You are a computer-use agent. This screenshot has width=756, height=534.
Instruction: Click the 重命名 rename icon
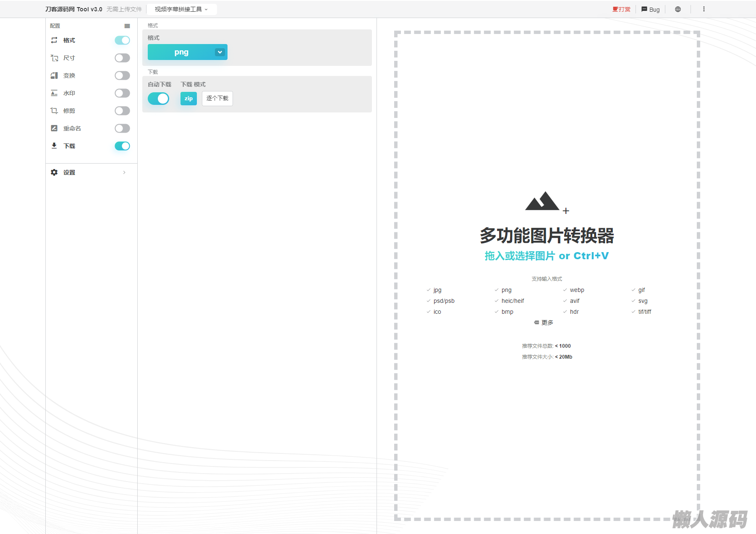(x=54, y=128)
